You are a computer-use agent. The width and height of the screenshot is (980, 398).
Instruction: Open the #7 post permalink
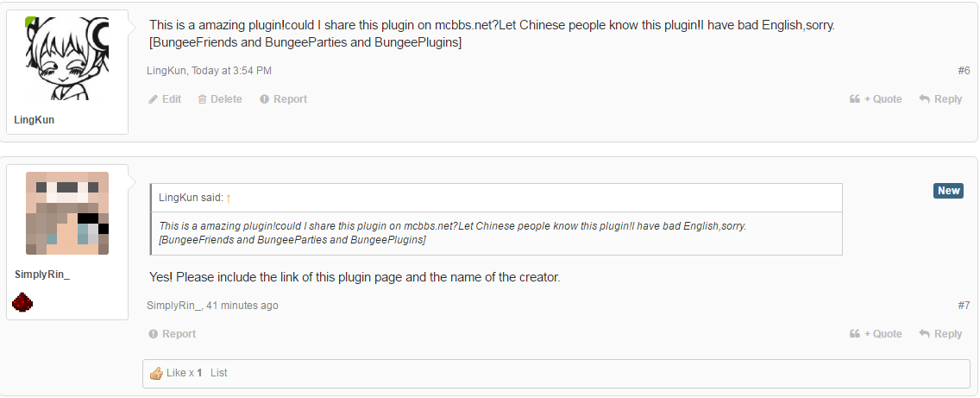pyautogui.click(x=964, y=306)
